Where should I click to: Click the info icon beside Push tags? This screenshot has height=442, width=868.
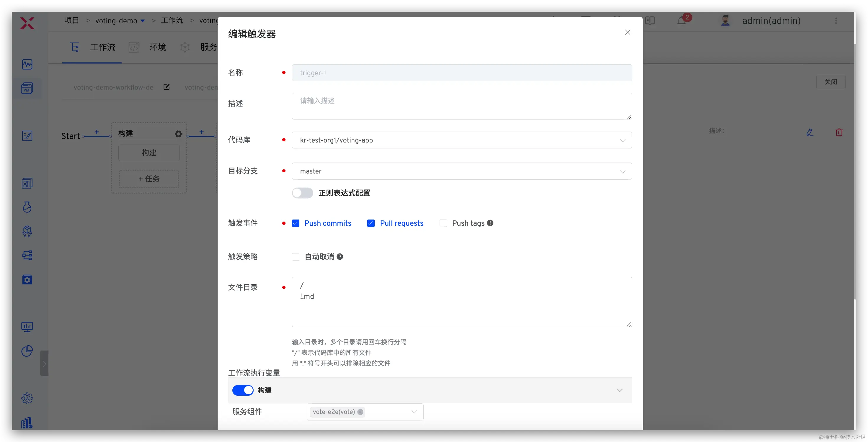click(490, 223)
